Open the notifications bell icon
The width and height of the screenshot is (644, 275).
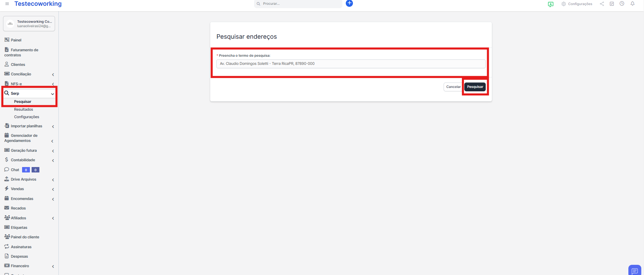(632, 4)
